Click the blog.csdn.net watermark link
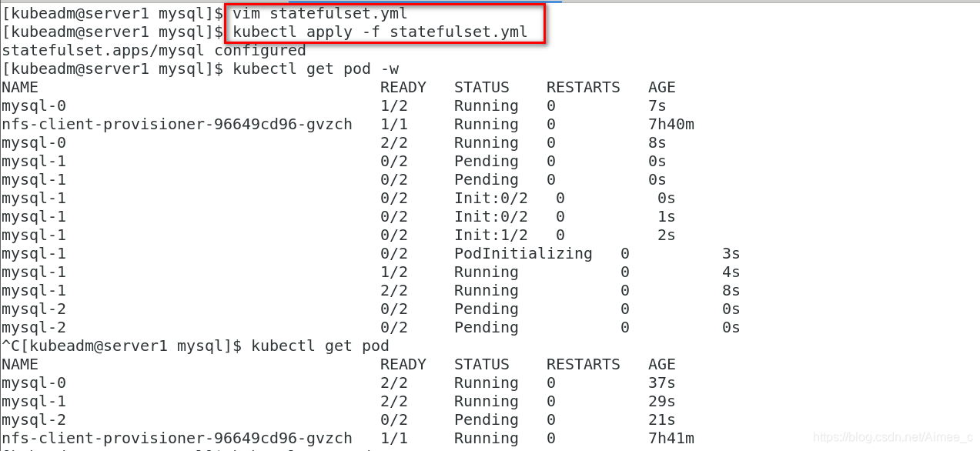The image size is (980, 451). (x=894, y=438)
